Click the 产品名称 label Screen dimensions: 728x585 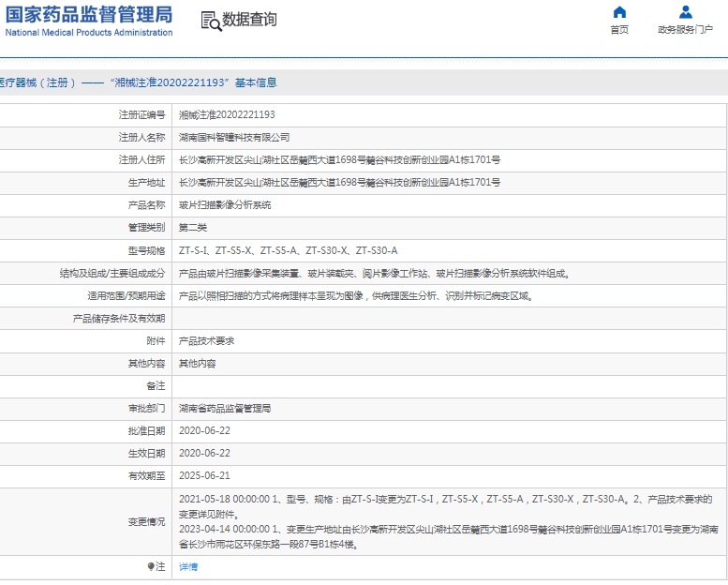pyautogui.click(x=147, y=205)
